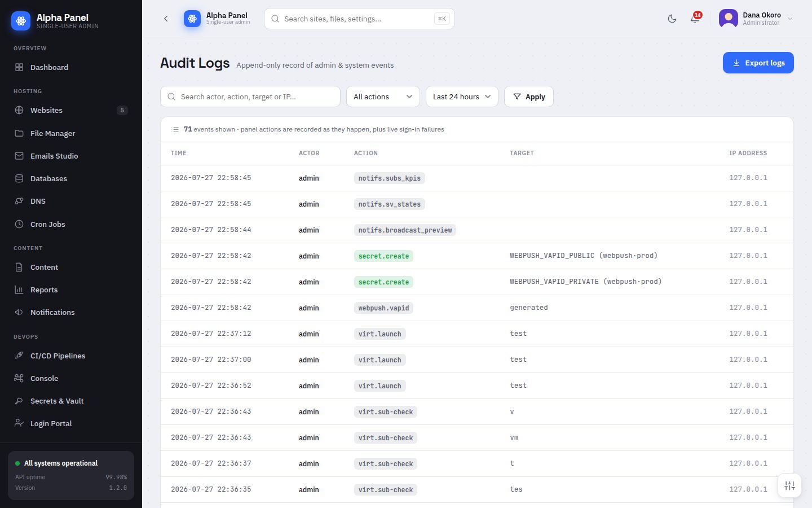Click the API uptime 99.98% value
Screen dimensions: 812x508
pos(116,477)
